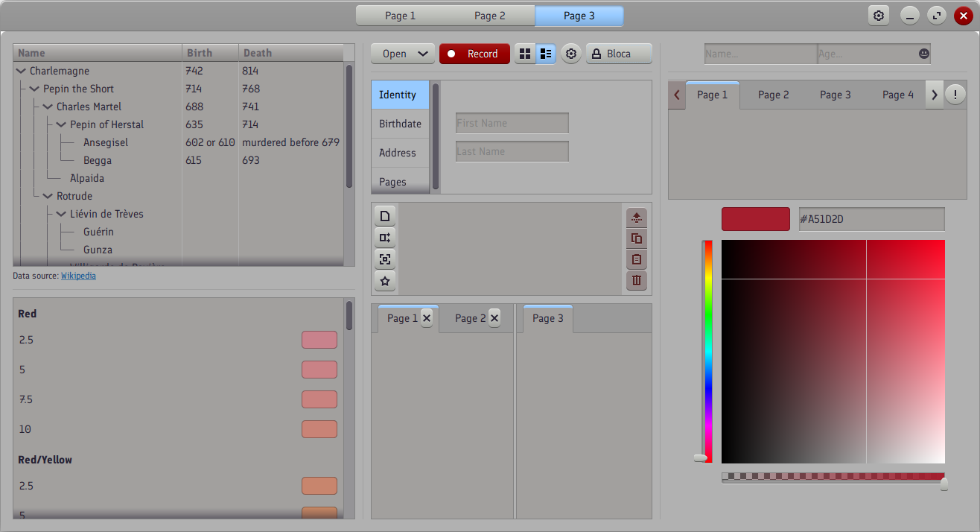Click the Red 10 color swatch
980x532 pixels.
click(x=319, y=429)
